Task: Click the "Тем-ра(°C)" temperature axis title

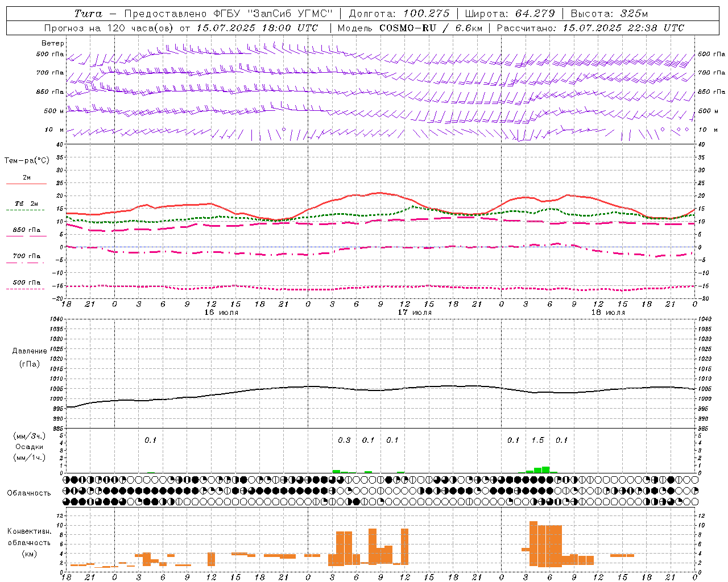Action: [x=27, y=161]
